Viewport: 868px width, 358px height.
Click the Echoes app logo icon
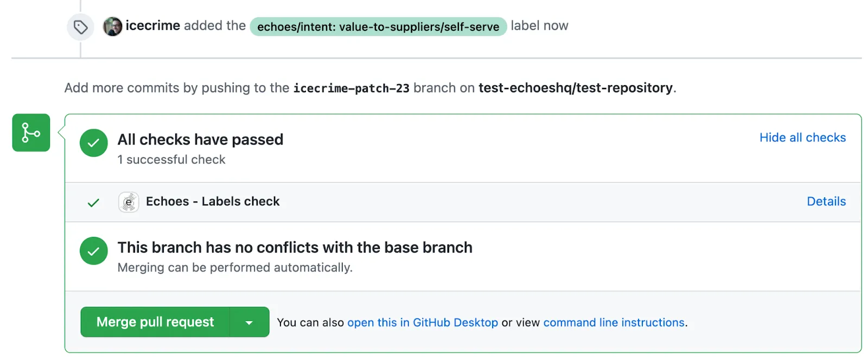pos(129,202)
